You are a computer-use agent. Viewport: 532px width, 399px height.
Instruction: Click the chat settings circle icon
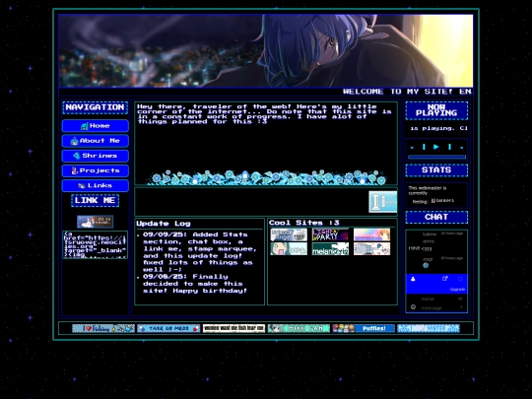460,279
